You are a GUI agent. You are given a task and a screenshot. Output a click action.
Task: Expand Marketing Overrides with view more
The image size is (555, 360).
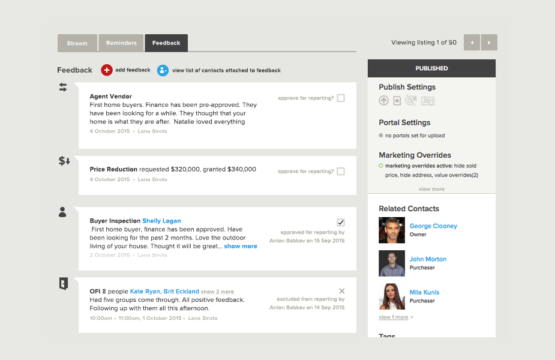point(431,189)
